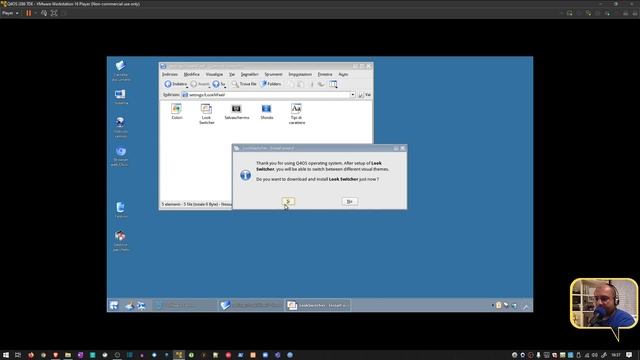Open Avanti forward history dropdown arrow
Viewport: 640px width, 360px height.
pyautogui.click(x=209, y=87)
